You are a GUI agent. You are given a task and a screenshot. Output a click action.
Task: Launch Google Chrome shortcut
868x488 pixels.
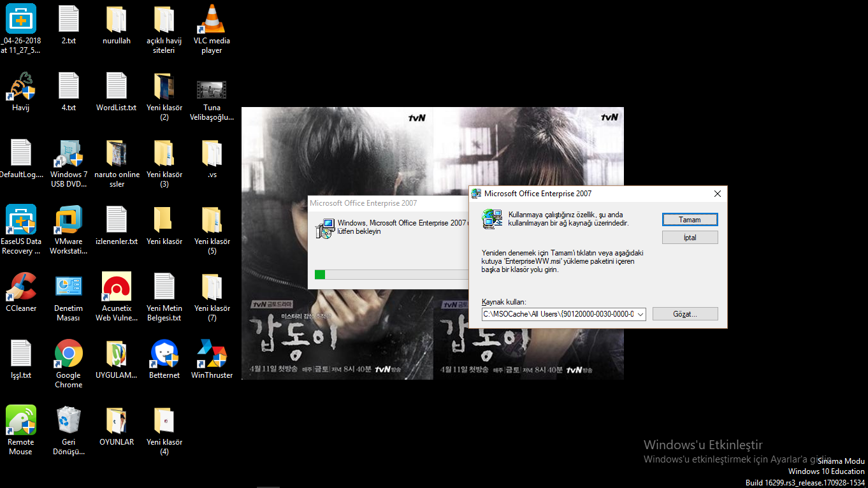[68, 364]
